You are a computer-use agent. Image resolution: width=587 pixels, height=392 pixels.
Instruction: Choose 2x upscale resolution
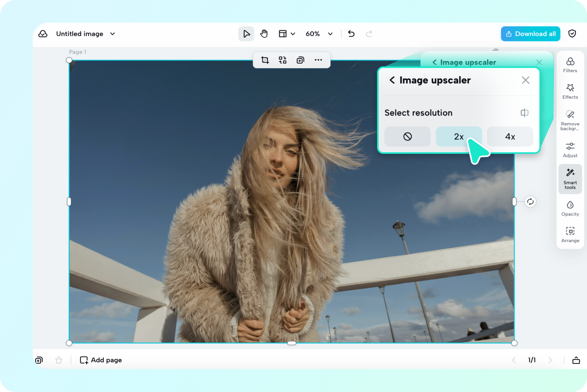pyautogui.click(x=459, y=137)
